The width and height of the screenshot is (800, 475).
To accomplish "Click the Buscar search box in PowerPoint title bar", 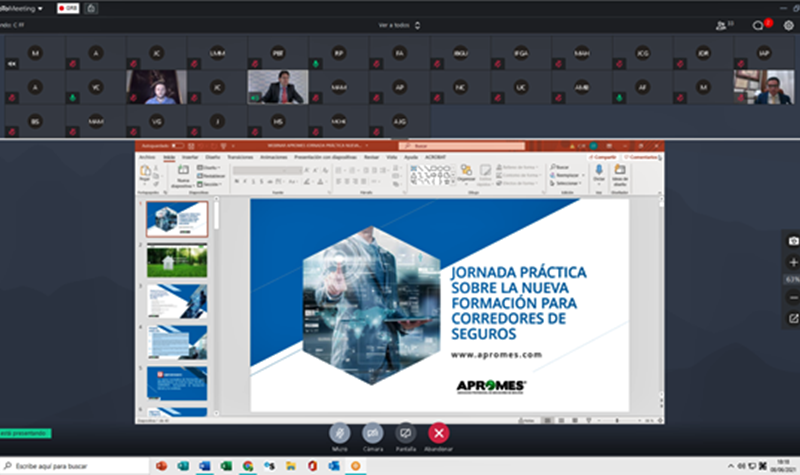I will tap(462, 146).
